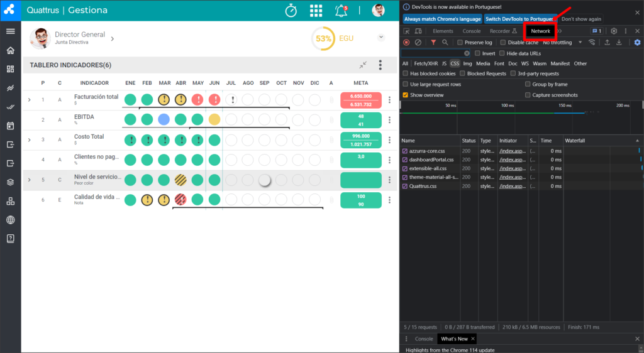Screen dimensions: 644x353
Task: Check the notifications bell icon
Action: (341, 11)
